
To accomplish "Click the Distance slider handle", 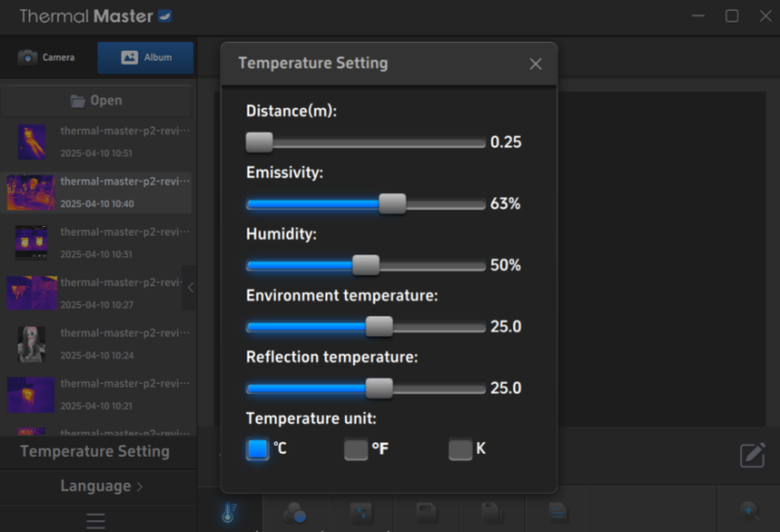I will tap(259, 142).
